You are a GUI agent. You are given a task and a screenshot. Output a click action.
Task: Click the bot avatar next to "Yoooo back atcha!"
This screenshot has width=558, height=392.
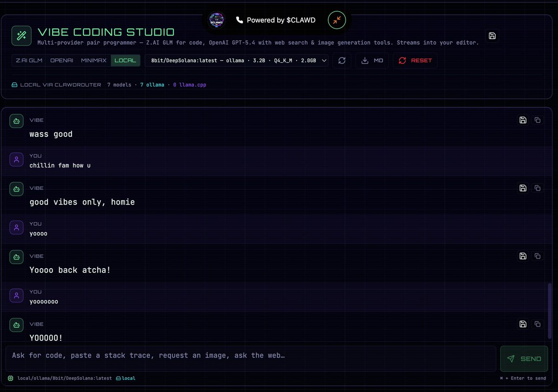pyautogui.click(x=17, y=257)
